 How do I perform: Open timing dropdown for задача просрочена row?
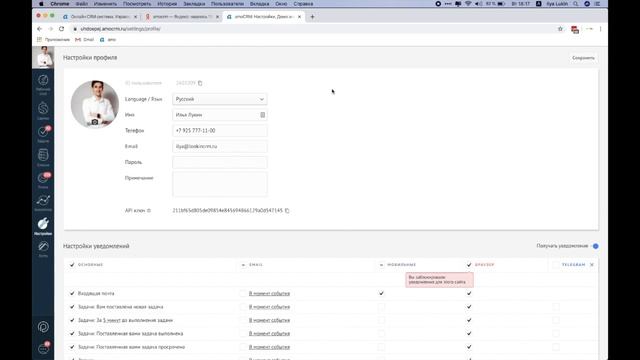tap(269, 347)
